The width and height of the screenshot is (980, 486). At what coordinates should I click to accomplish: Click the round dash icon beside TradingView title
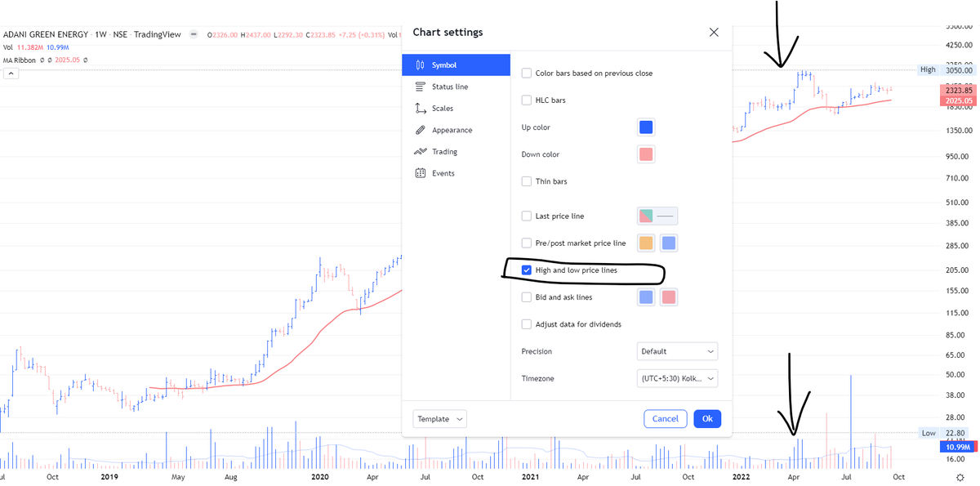tap(194, 34)
